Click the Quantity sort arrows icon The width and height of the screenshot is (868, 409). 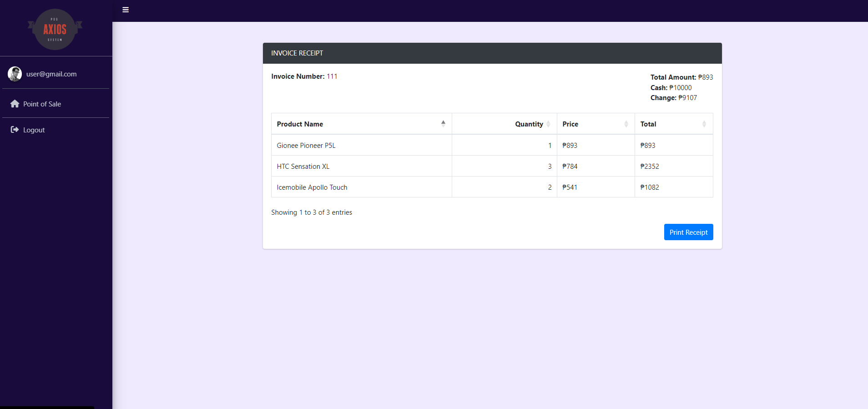tap(548, 124)
